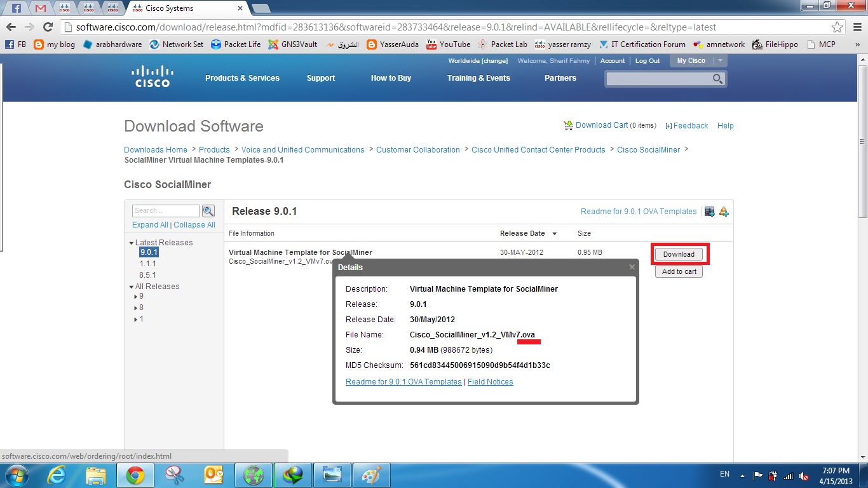Click the MD5 checksum value 561cd83445006915090d9b54f4d1b33c
The image size is (868, 488).
click(x=480, y=365)
